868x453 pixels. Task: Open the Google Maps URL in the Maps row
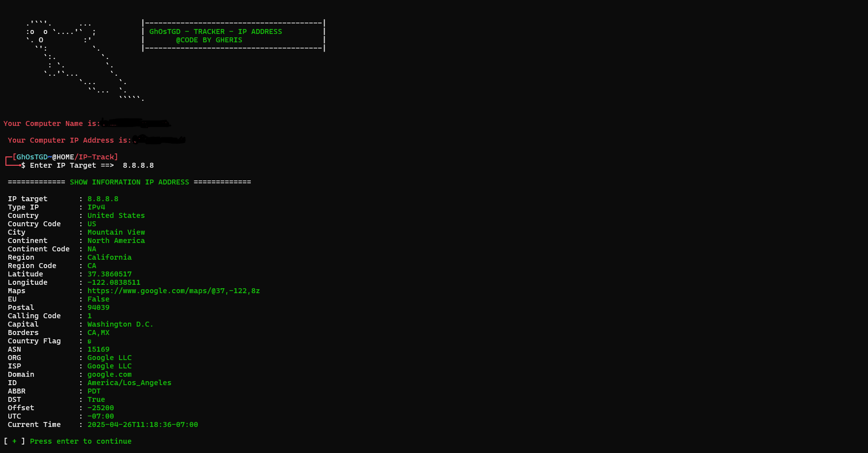[x=174, y=291]
